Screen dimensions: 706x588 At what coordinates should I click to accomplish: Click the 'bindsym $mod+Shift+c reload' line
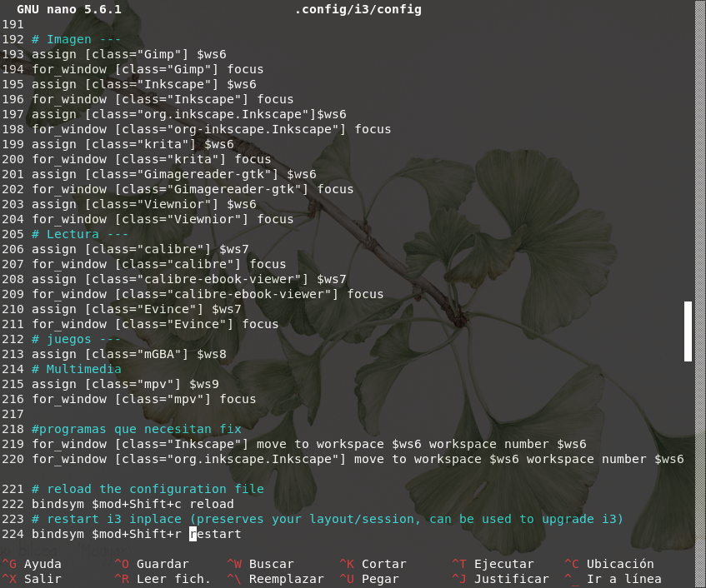(x=133, y=504)
